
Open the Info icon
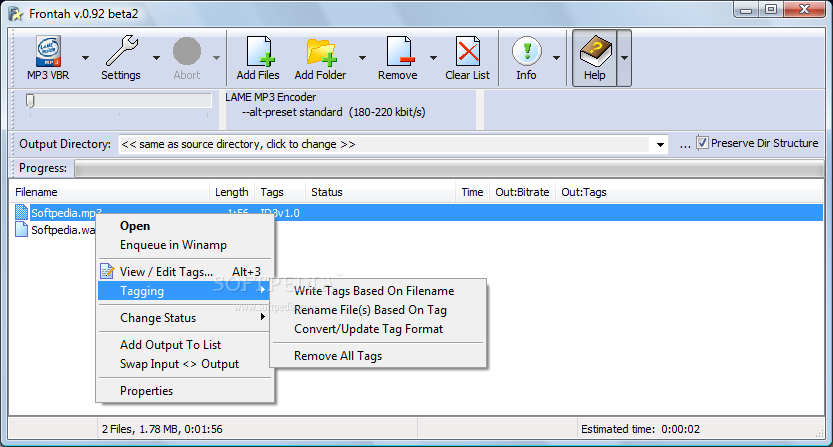pyautogui.click(x=526, y=52)
